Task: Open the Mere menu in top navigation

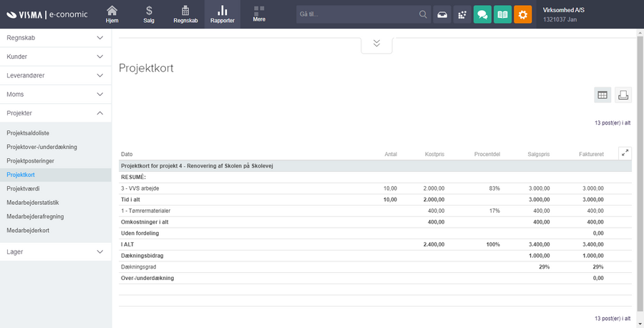Action: [259, 14]
